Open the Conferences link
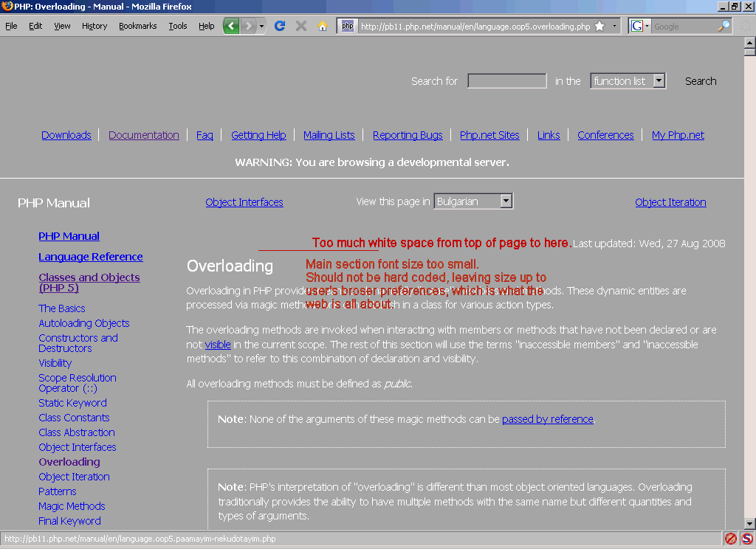This screenshot has width=756, height=549. 605,135
